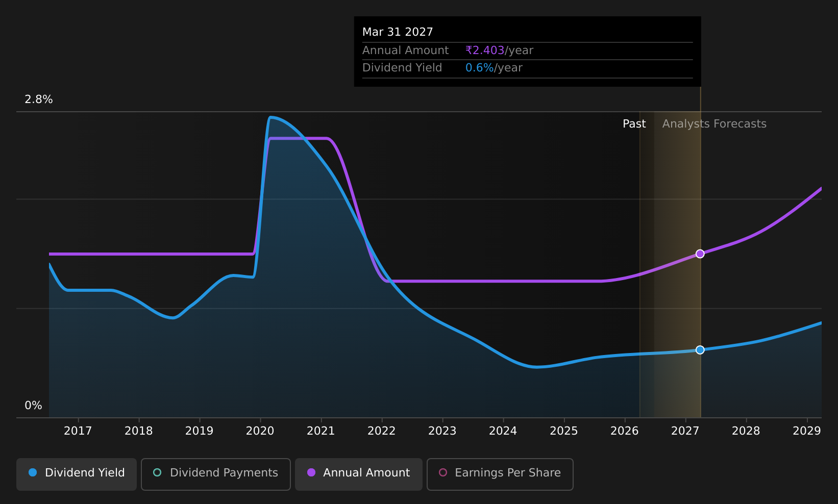The width and height of the screenshot is (838, 504).
Task: Click the 2020 x-axis label
Action: pyautogui.click(x=260, y=431)
